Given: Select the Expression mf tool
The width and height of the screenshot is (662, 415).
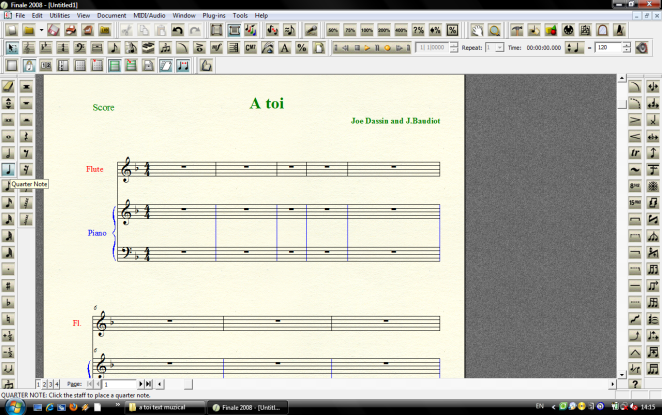Looking at the screenshot, I should [x=216, y=48].
